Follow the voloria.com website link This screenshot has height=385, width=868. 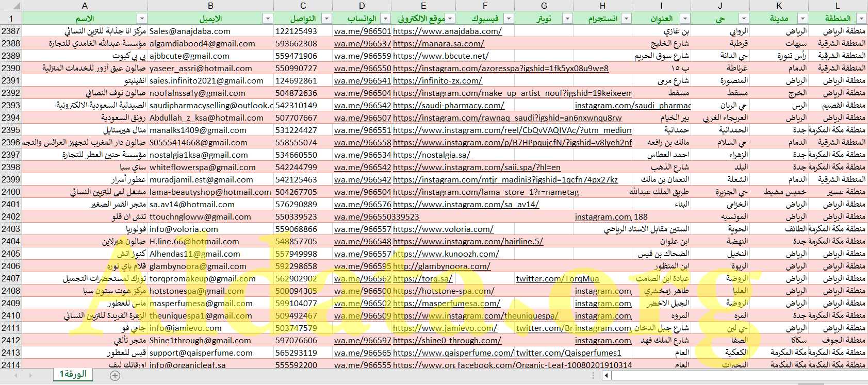pyautogui.click(x=443, y=229)
